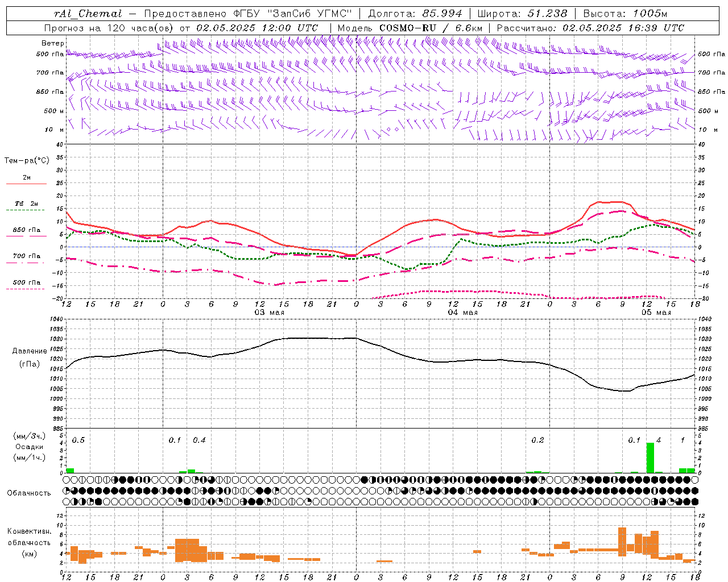The width and height of the screenshot is (728, 582).
Task: Click the 04 мая date label
Action: [462, 313]
